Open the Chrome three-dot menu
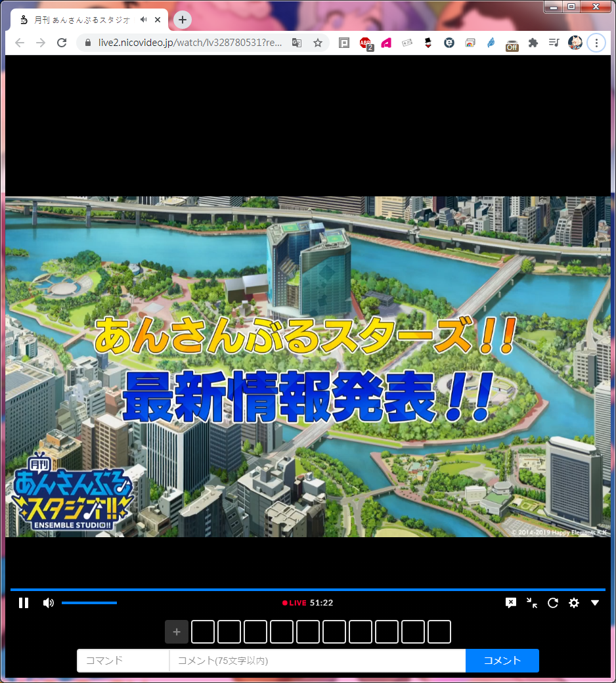The height and width of the screenshot is (683, 616). (596, 43)
